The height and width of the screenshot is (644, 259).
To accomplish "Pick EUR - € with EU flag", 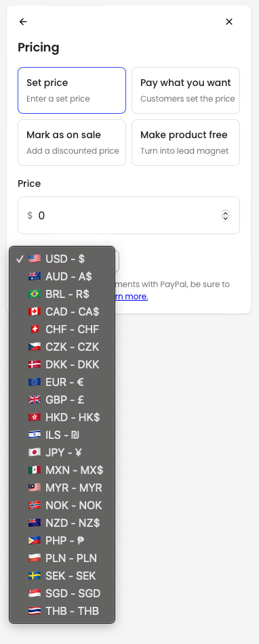I will [x=62, y=383].
